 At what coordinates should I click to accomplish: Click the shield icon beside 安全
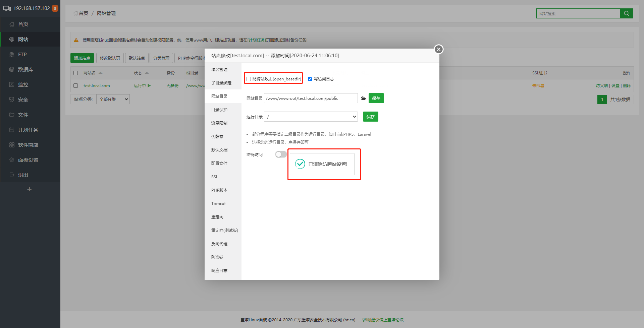(x=12, y=100)
